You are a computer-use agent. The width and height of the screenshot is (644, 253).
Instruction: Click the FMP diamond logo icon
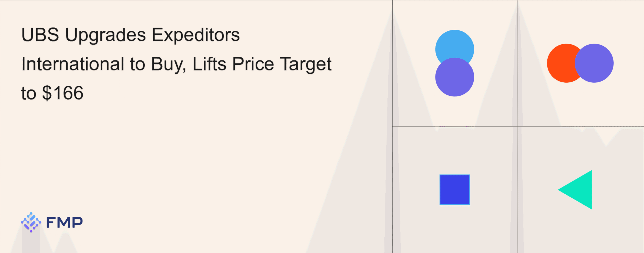pos(31,222)
